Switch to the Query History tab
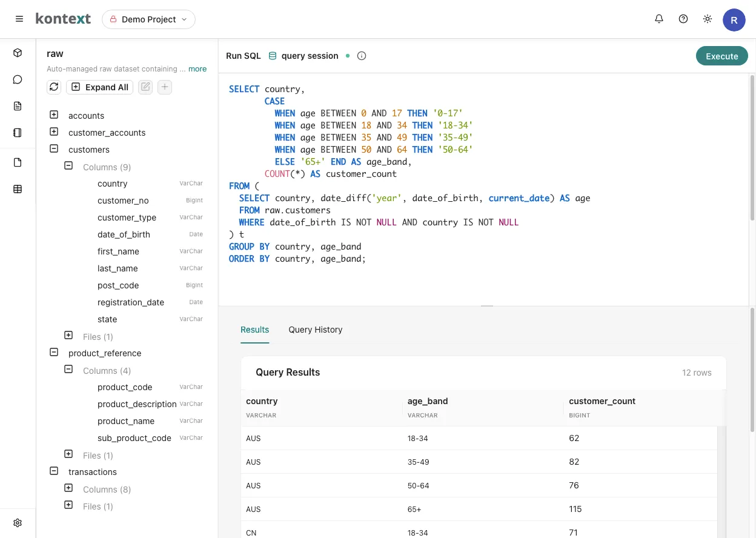Viewport: 756px width, 538px height. pyautogui.click(x=315, y=330)
